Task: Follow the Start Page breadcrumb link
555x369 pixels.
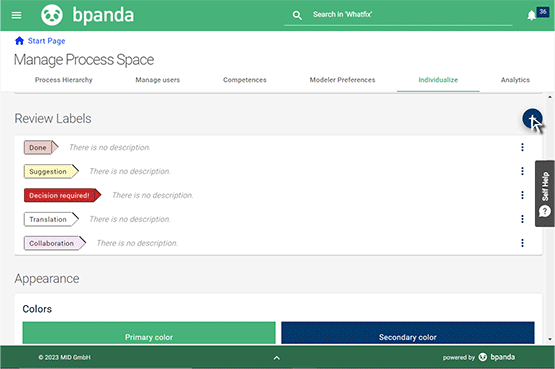Action: (x=46, y=41)
